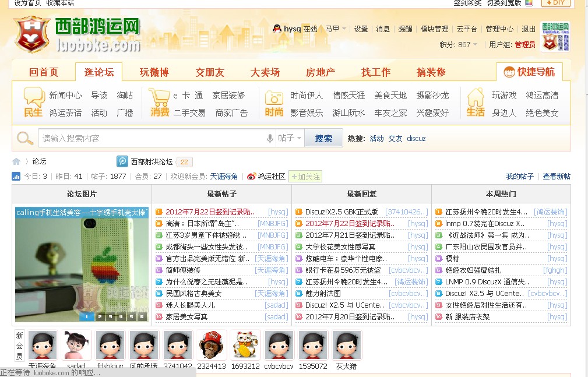The width and height of the screenshot is (588, 377).
Task: Click the home icon in the breadcrumb
Action: pyautogui.click(x=16, y=161)
